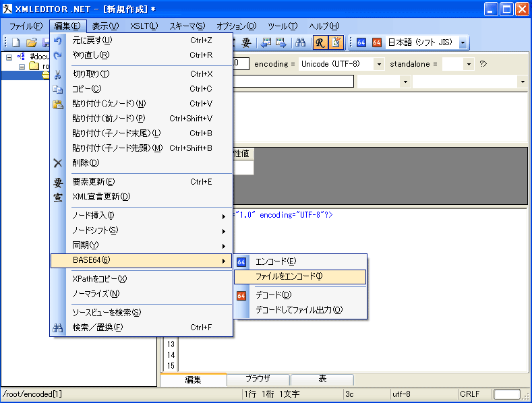
Task: Open the small dropdown beside the long text field
Action: click(405, 82)
